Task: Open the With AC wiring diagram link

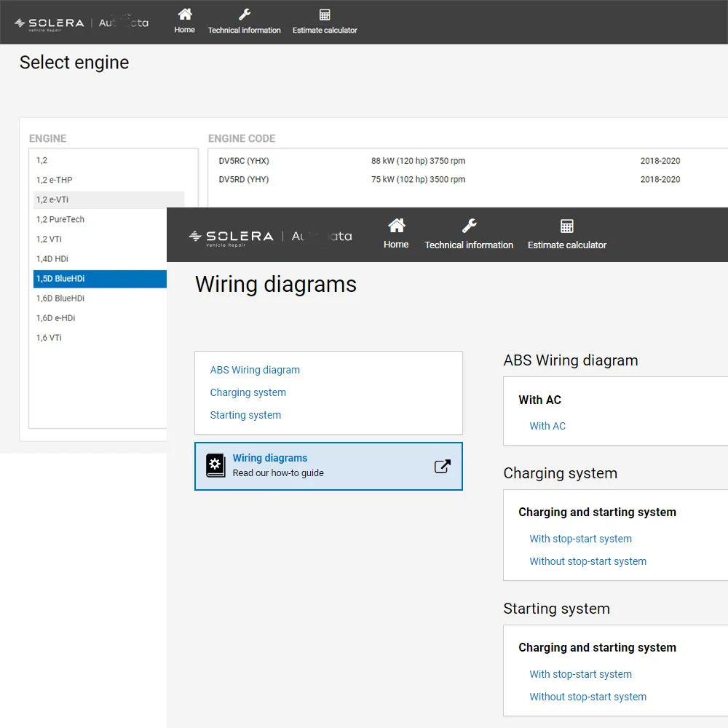Action: [547, 426]
